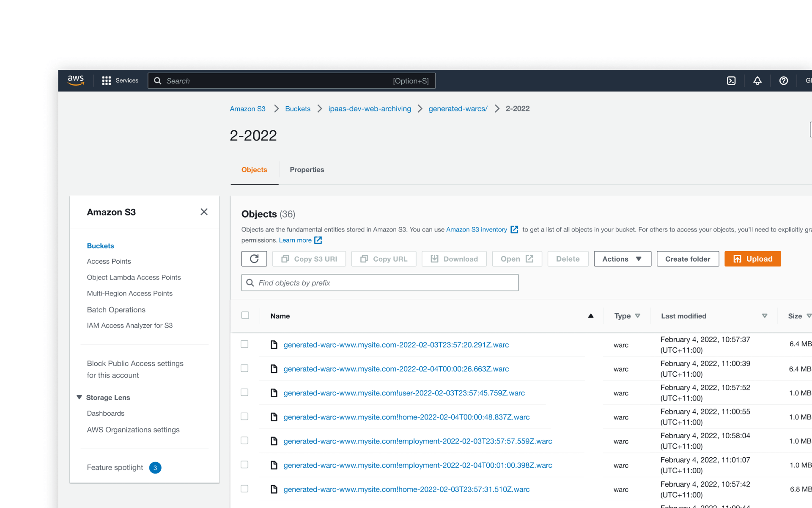Open the CloudShell terminal icon
The height and width of the screenshot is (508, 812).
click(x=731, y=80)
